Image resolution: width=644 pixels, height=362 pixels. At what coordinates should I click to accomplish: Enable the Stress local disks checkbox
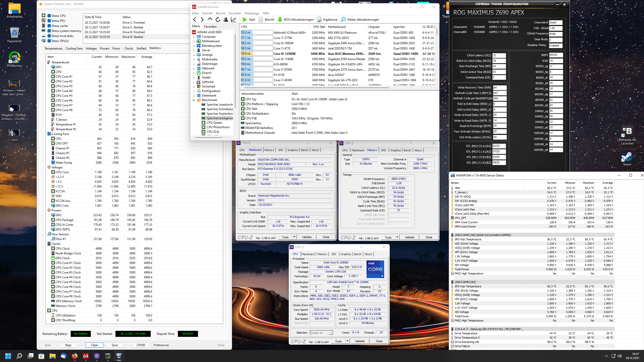coord(49,36)
